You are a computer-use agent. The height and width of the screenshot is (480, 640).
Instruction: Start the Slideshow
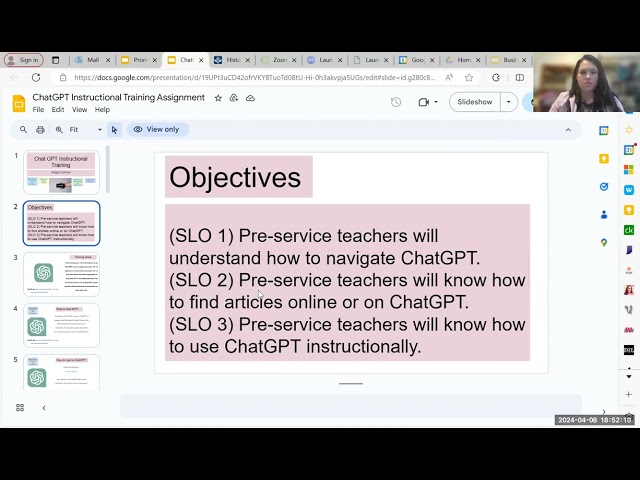[x=475, y=102]
